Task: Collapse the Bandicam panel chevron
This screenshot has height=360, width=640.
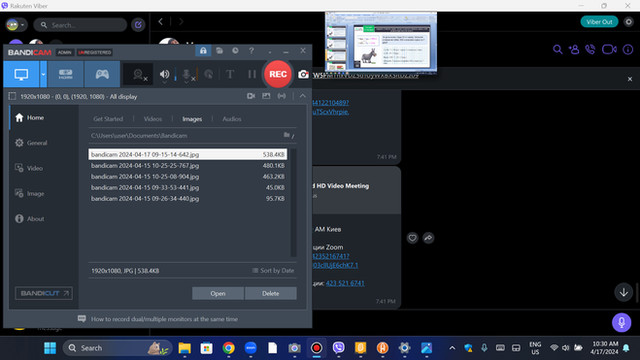Action: click(302, 96)
